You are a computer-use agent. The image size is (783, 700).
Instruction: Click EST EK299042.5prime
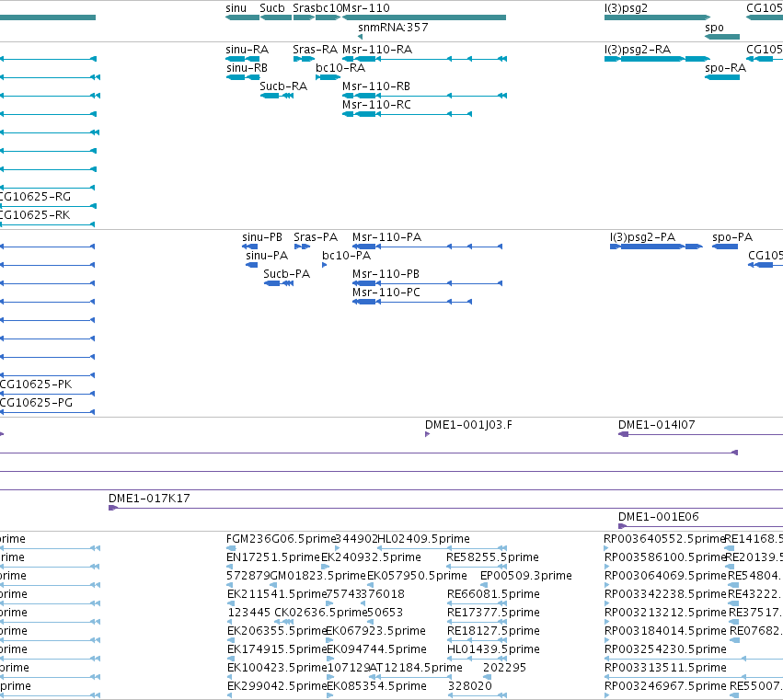[277, 686]
